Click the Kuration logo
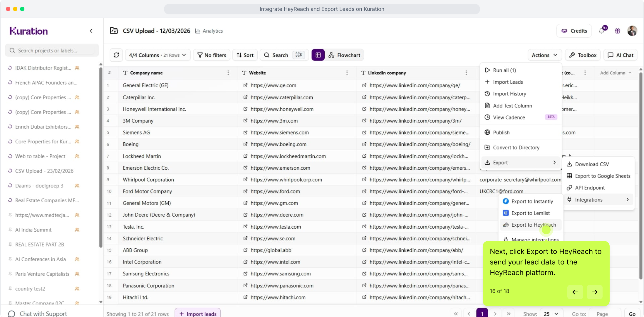The width and height of the screenshot is (644, 317). [x=29, y=31]
